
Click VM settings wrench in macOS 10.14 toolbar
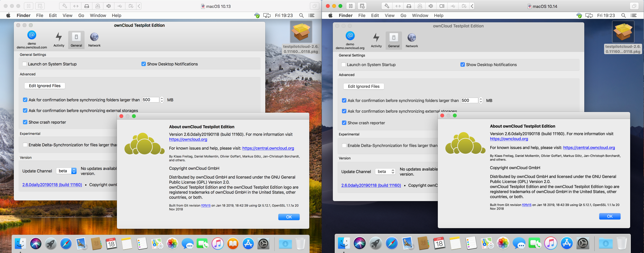(x=387, y=6)
